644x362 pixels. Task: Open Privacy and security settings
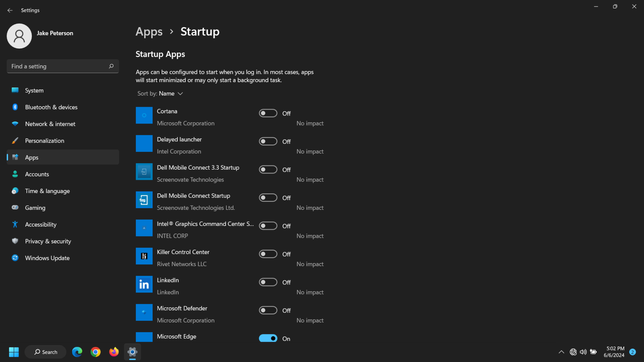tap(48, 241)
